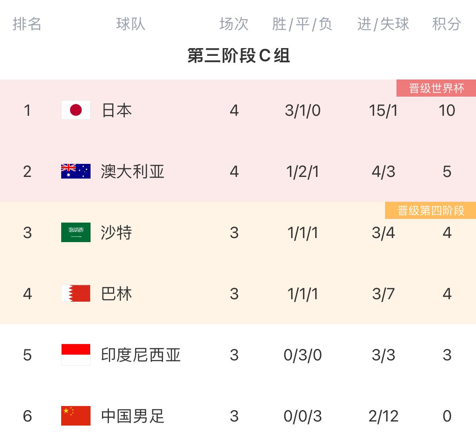Click the China flag icon
This screenshot has width=476, height=448.
tap(76, 416)
